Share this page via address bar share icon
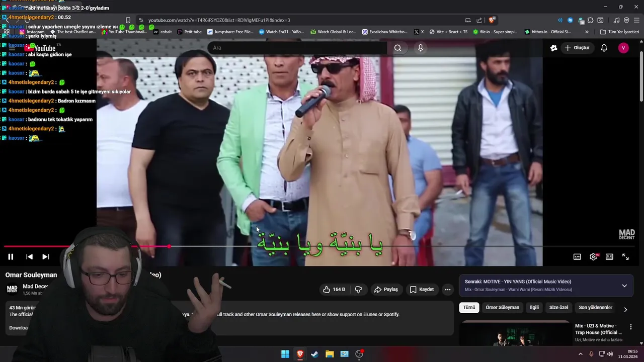Viewport: 644px width, 362px height. coord(479,20)
